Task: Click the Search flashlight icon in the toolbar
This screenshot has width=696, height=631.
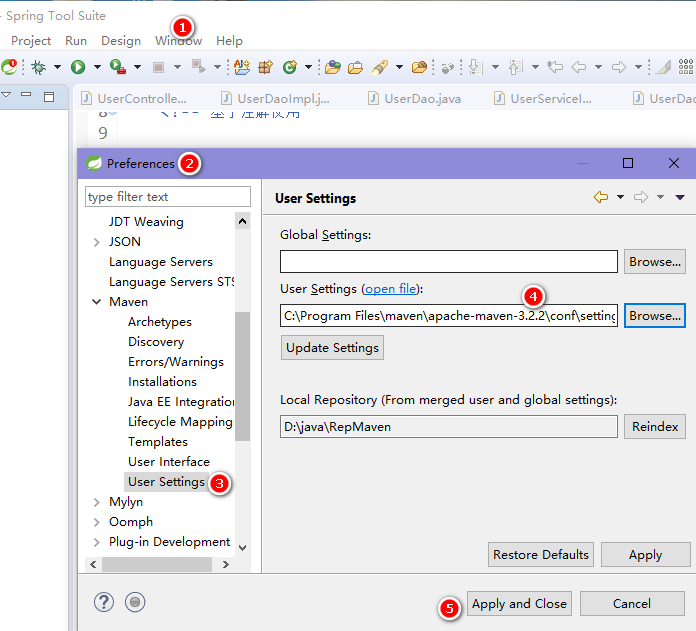Action: coord(380,67)
